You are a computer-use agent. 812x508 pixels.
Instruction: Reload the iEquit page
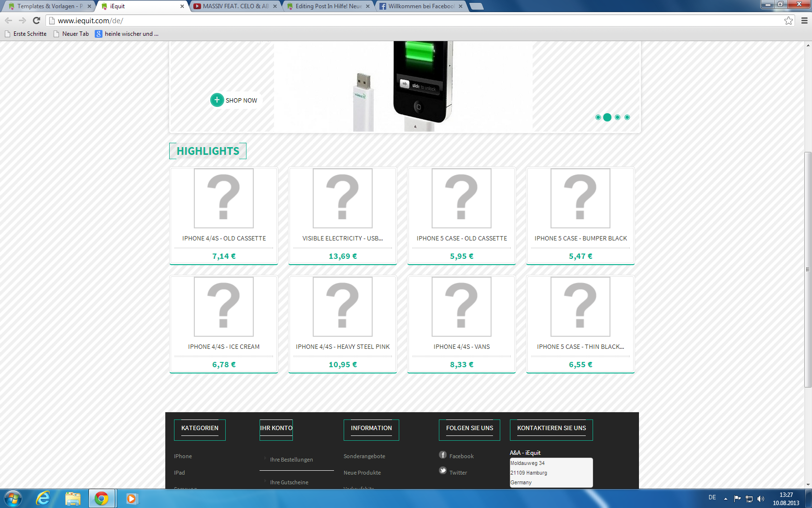[36, 20]
